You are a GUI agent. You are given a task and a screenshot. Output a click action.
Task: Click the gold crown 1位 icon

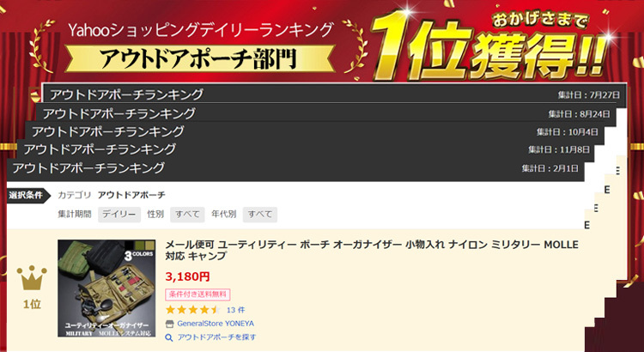point(32,278)
